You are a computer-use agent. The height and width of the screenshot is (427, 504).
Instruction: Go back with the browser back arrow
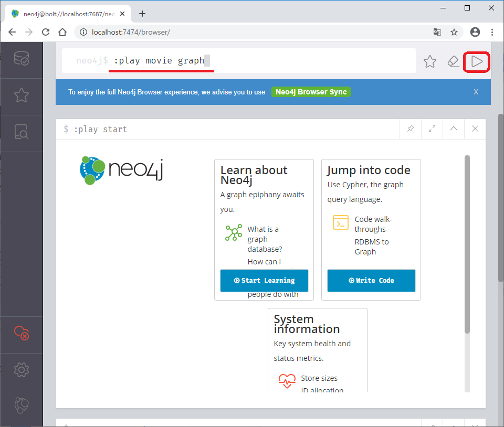pyautogui.click(x=12, y=32)
